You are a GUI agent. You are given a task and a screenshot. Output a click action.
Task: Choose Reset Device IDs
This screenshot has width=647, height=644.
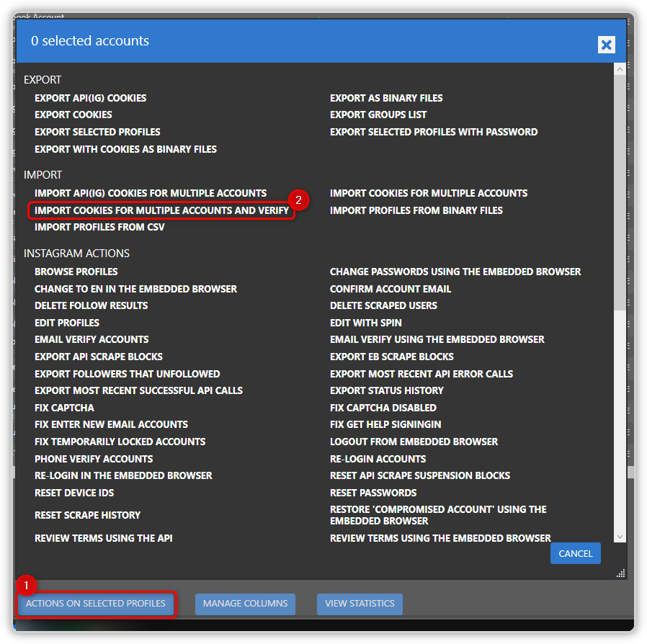tap(74, 493)
